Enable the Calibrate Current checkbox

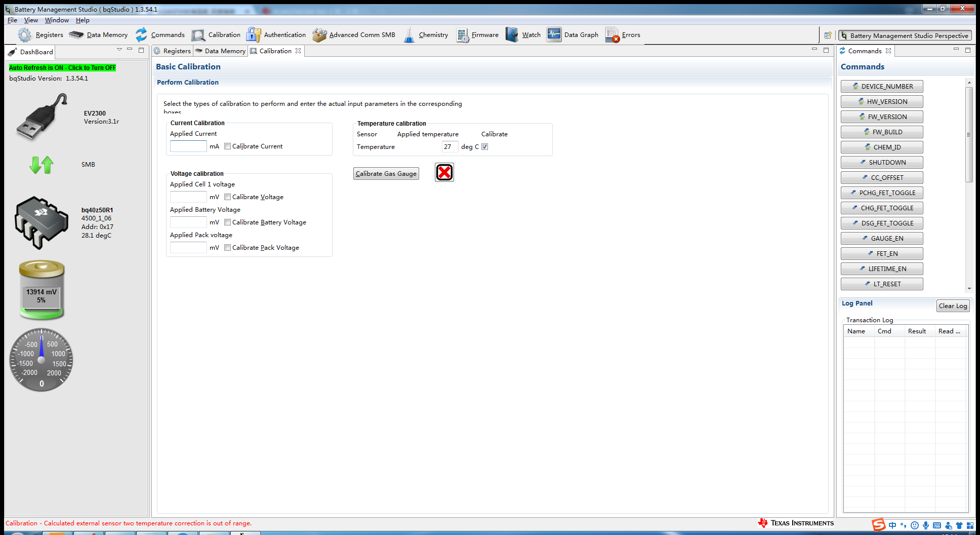(228, 146)
